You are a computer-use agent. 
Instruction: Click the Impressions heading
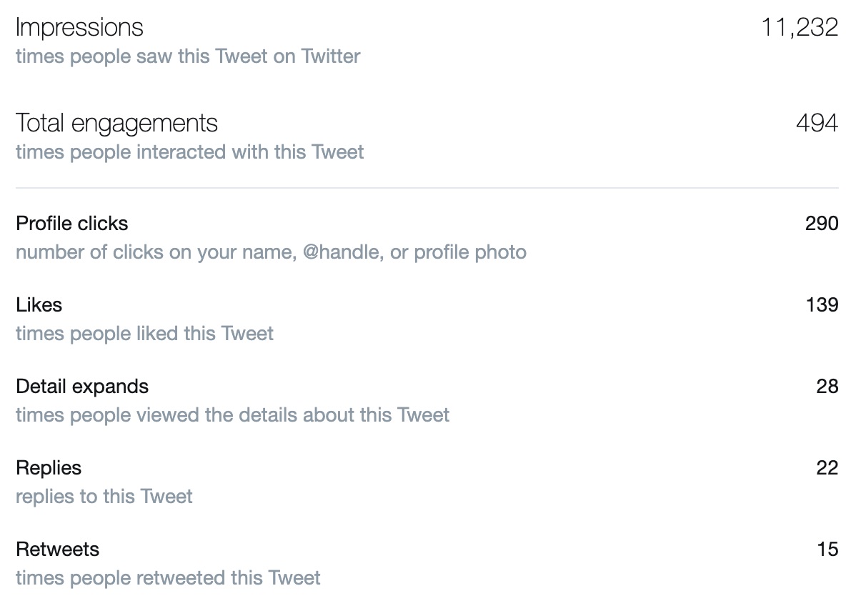click(79, 28)
